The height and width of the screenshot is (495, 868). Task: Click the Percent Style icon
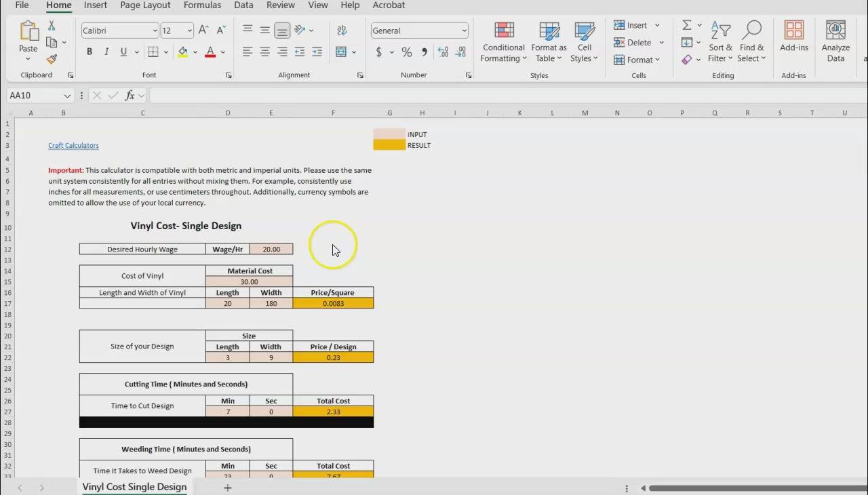407,52
